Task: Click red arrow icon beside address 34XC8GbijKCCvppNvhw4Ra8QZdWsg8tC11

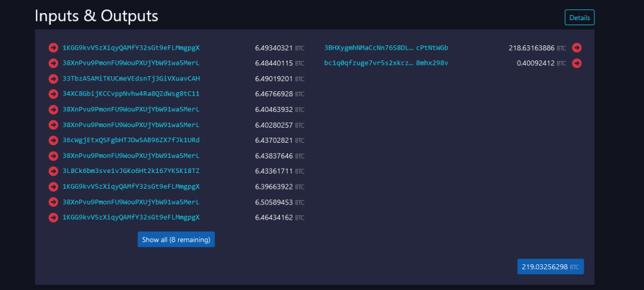Action: [53, 94]
